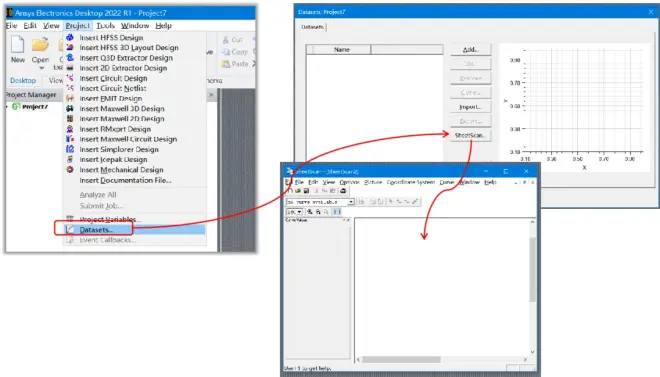Click Cut in the Ansys ribbon
660x377 pixels.
(232, 40)
